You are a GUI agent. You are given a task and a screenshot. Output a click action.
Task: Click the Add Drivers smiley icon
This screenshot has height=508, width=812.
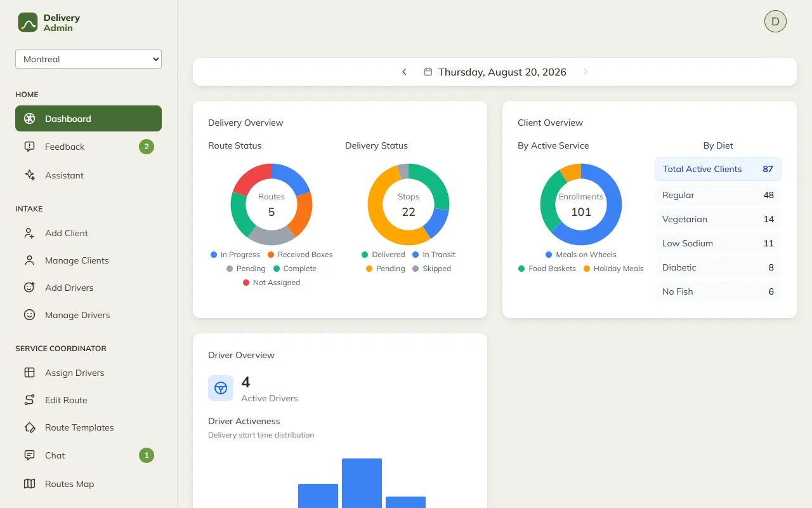click(29, 288)
